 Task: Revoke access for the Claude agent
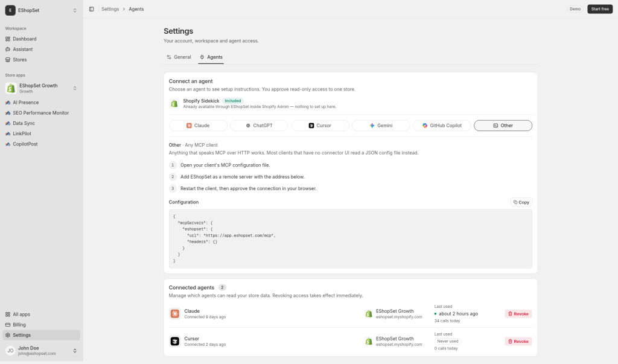point(518,314)
